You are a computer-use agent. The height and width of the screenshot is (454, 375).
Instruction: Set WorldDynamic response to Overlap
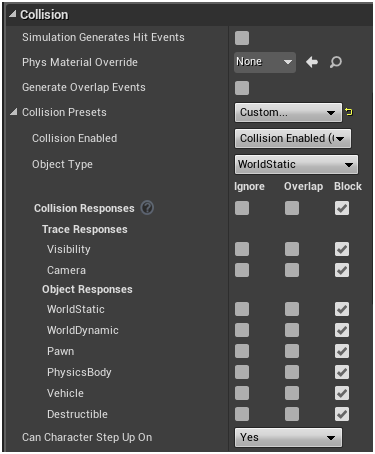coord(292,330)
